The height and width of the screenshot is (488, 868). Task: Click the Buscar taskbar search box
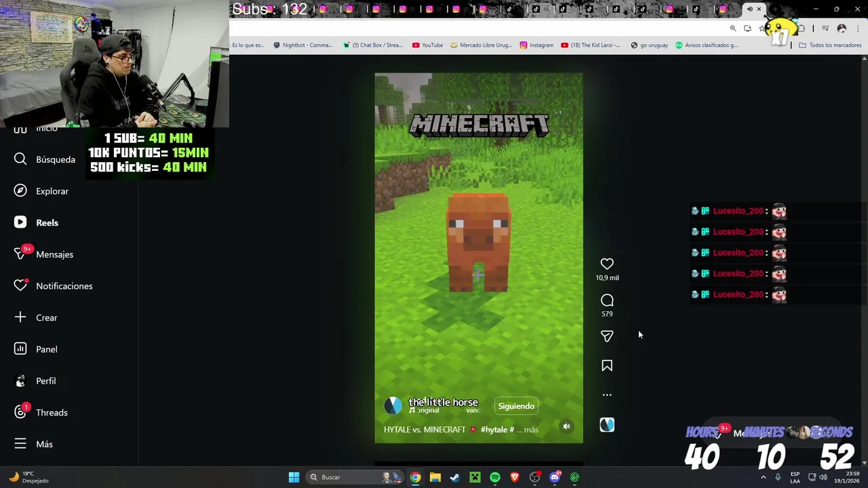(353, 477)
